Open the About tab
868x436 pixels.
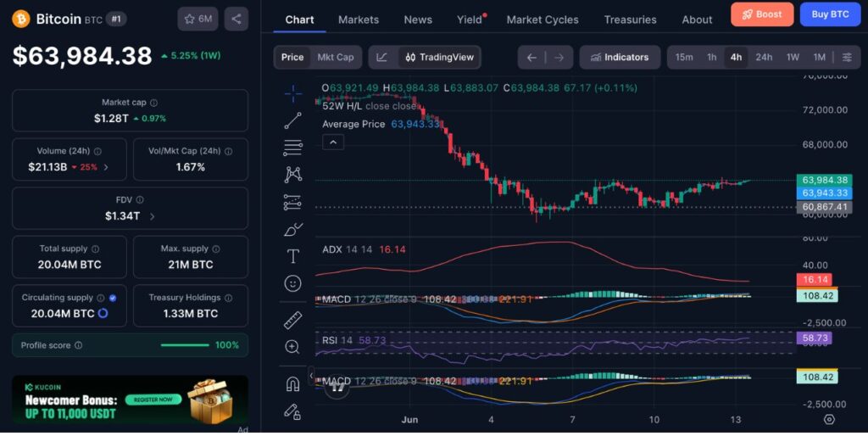[x=697, y=20]
